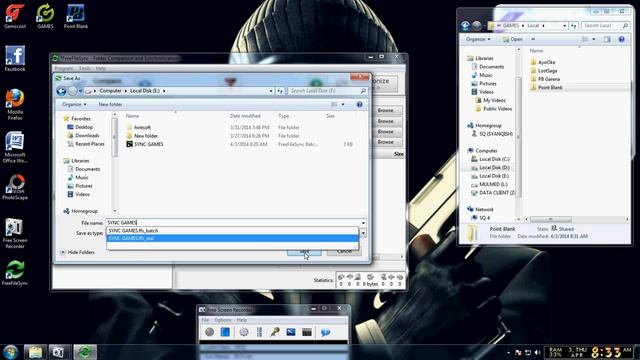
Task: Expand the Save as type dropdown arrow
Action: pos(363,233)
